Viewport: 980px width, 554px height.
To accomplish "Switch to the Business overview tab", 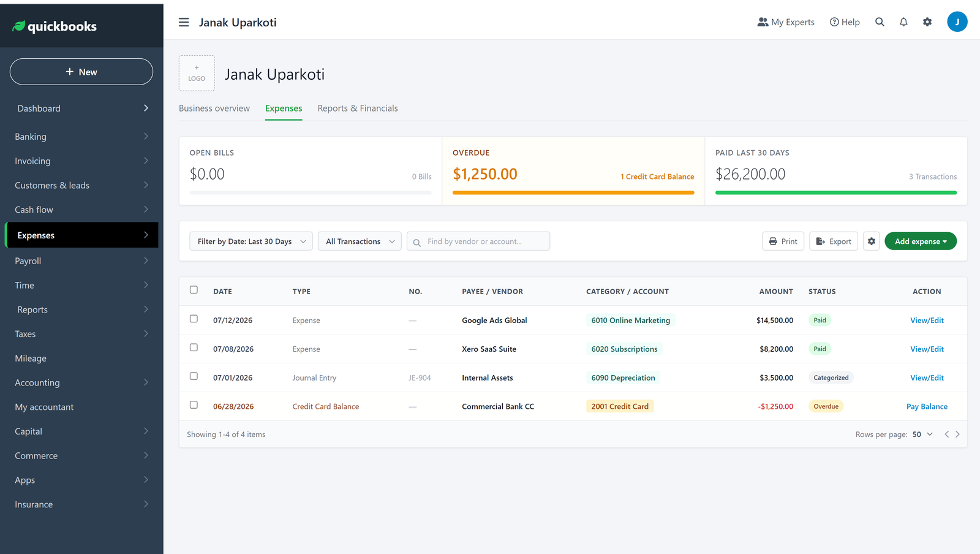I will point(214,108).
